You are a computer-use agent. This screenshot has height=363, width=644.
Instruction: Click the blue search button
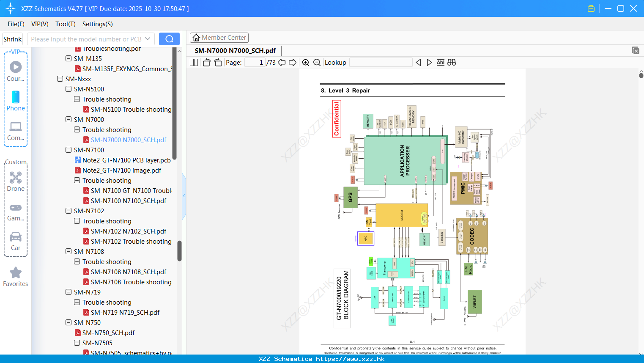(x=169, y=39)
